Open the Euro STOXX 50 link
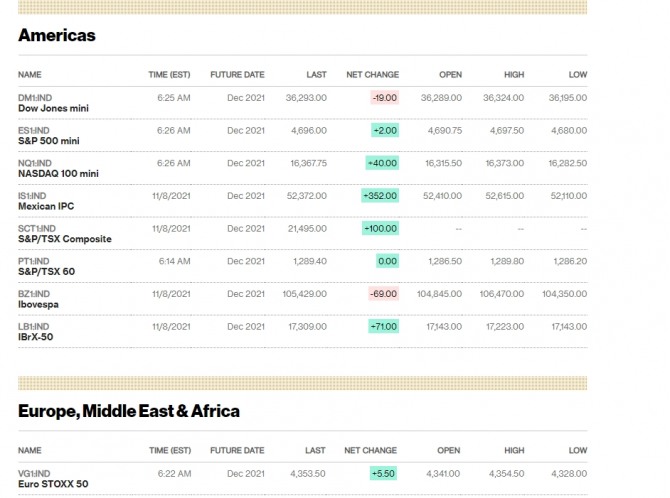670x498 pixels. (x=51, y=485)
